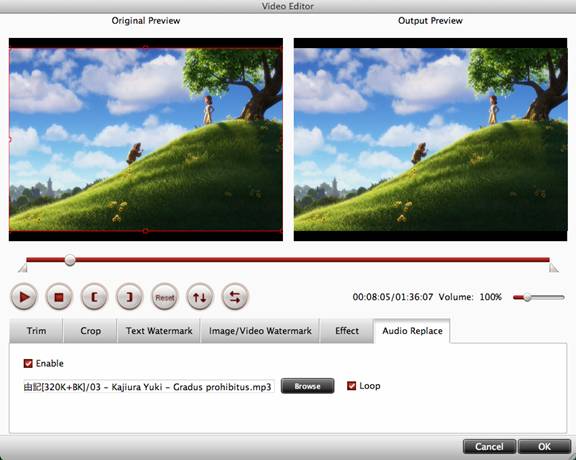
Task: Click the audio file path field
Action: (149, 387)
